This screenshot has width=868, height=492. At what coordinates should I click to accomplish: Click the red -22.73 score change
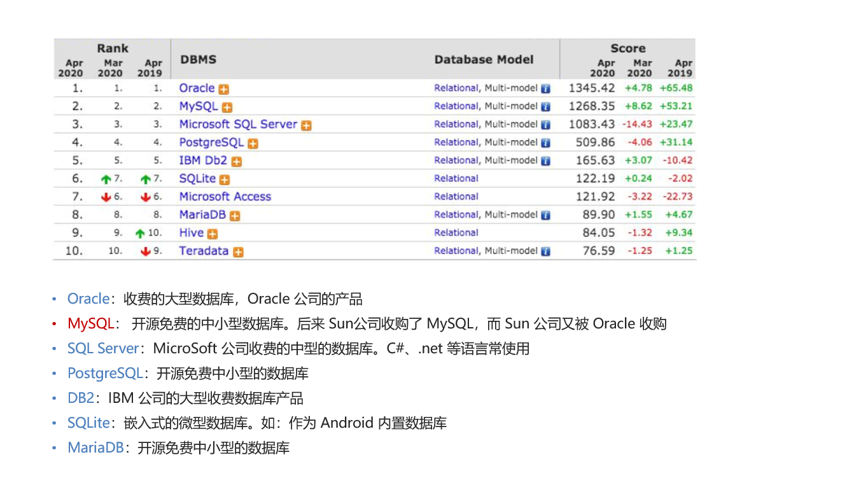click(x=677, y=197)
